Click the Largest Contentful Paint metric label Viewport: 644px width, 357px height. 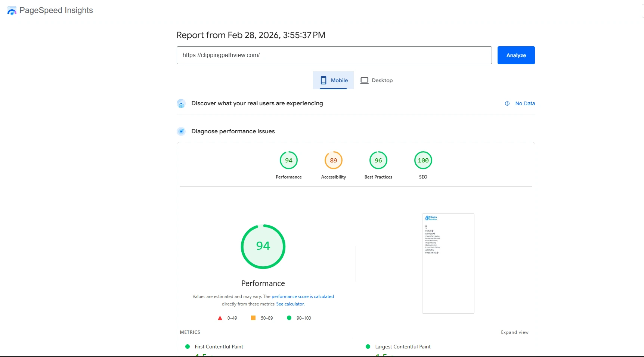click(x=403, y=347)
